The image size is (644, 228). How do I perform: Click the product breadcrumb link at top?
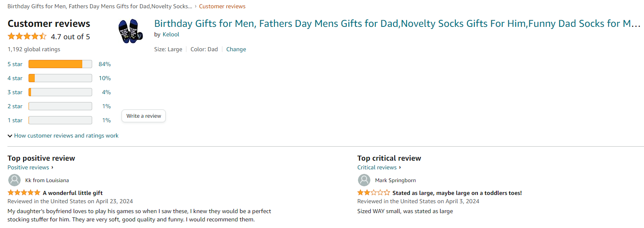pyautogui.click(x=100, y=7)
